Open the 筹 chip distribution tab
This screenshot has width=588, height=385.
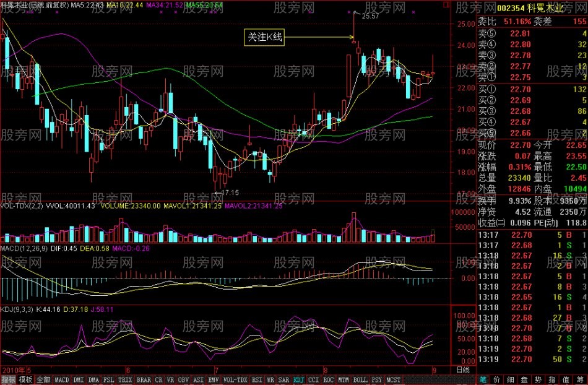[580, 380]
